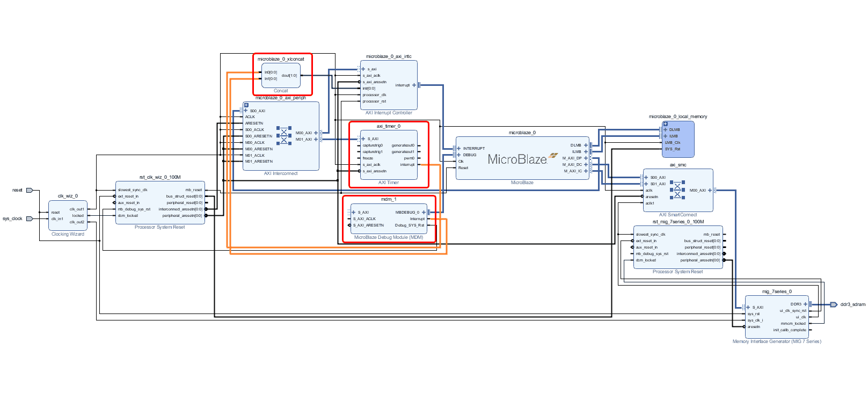Click the reset external input port symbol

(x=30, y=190)
